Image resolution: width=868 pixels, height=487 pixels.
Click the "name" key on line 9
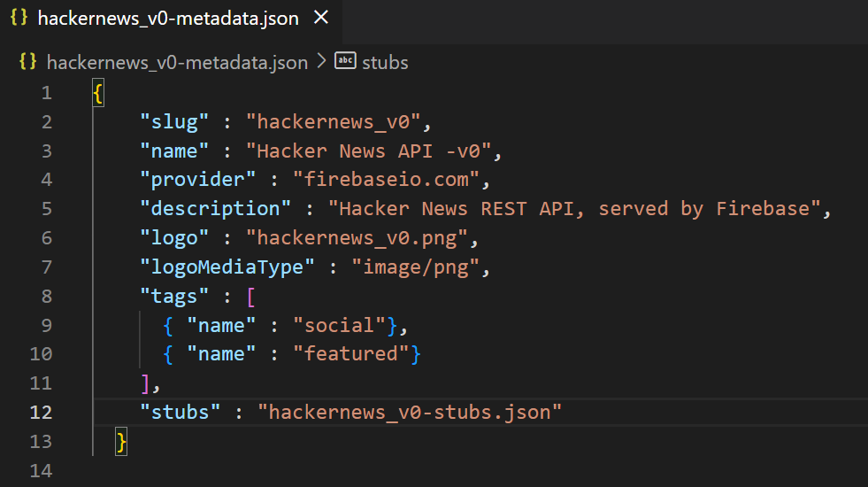pyautogui.click(x=221, y=325)
